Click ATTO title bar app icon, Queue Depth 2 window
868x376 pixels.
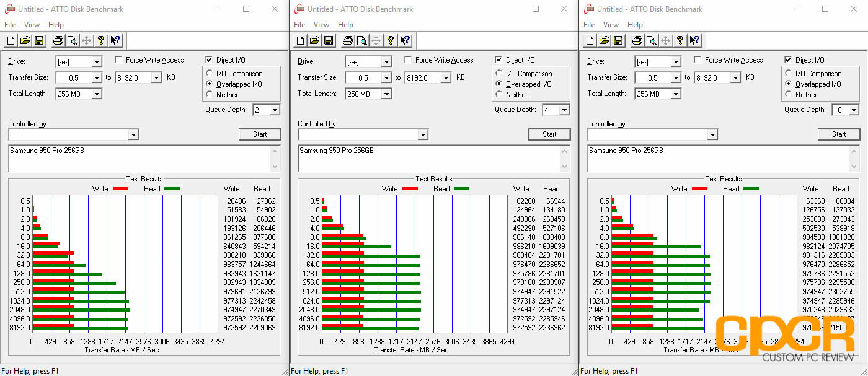(x=9, y=9)
